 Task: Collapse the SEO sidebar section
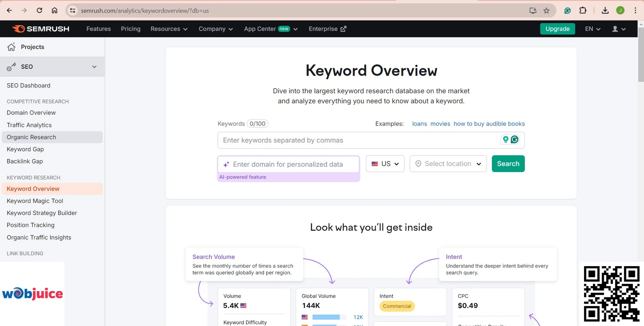coord(94,67)
